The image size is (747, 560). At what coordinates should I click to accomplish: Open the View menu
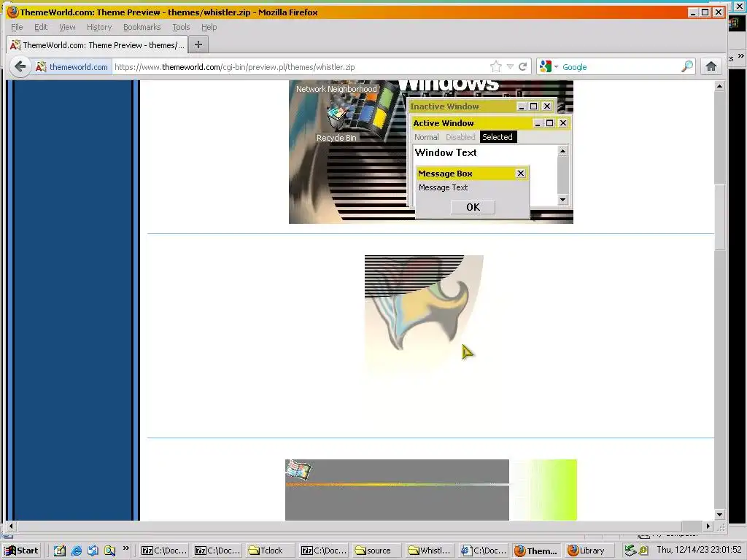67,27
